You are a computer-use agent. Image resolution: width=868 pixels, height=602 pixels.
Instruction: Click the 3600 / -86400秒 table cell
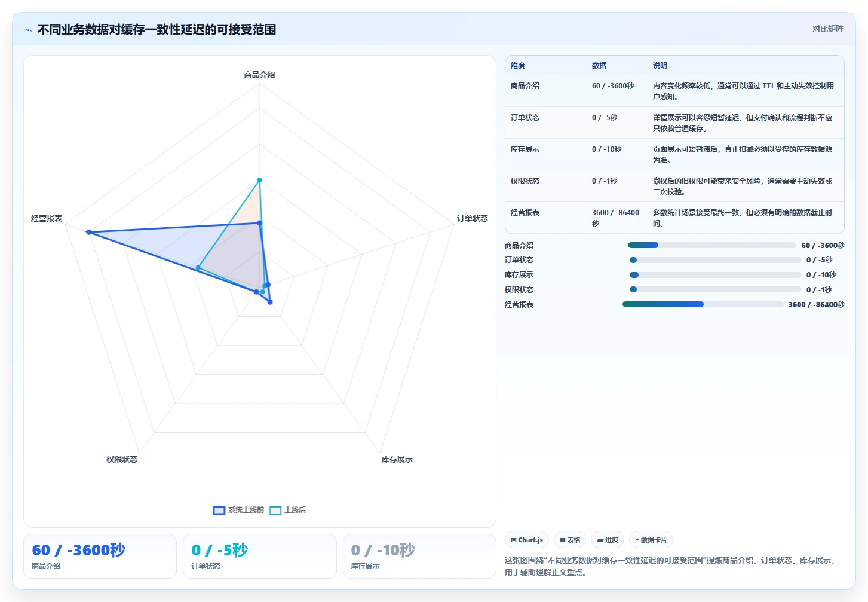(616, 218)
